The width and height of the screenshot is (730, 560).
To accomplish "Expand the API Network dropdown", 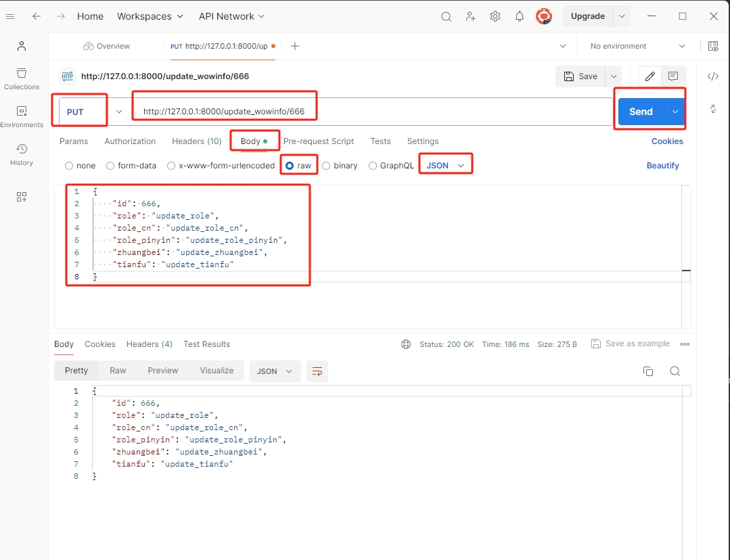I will (x=231, y=16).
